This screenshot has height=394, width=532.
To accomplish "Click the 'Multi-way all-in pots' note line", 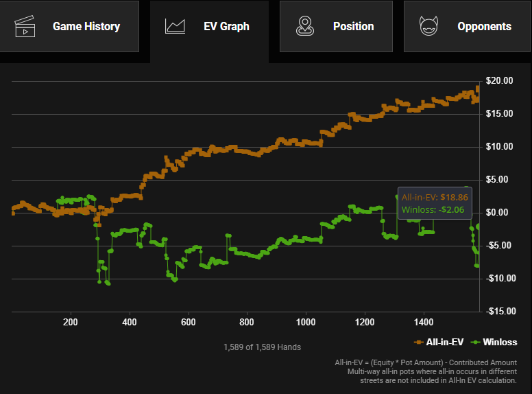I will point(432,371).
